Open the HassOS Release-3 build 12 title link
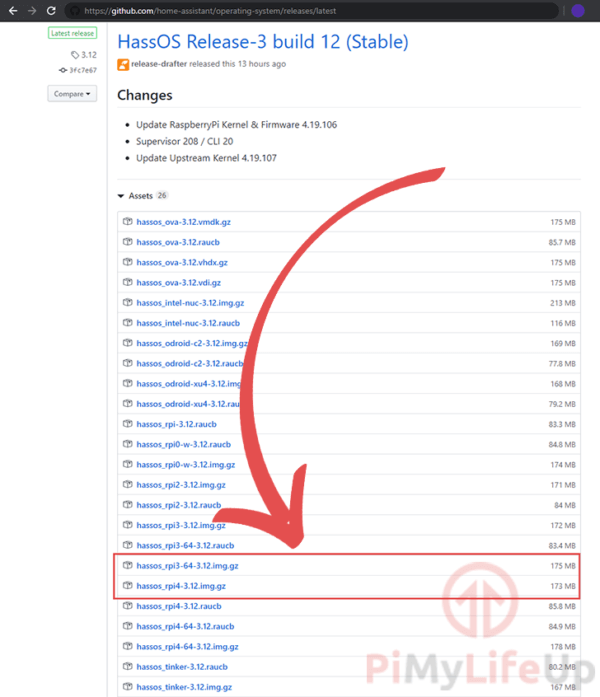600x697 pixels. click(262, 42)
